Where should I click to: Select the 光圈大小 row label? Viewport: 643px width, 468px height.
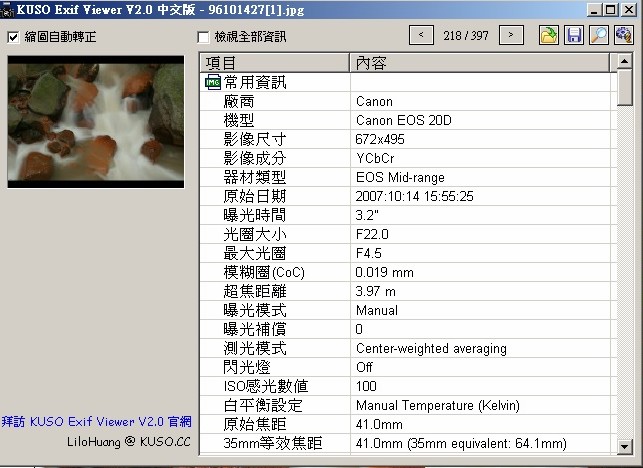[255, 234]
